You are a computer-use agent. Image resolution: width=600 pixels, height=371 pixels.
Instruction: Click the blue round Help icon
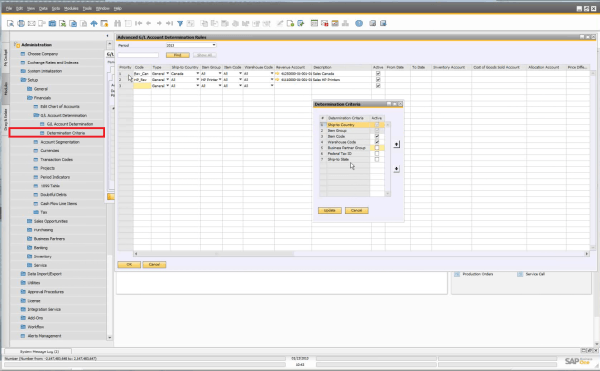tap(359, 23)
